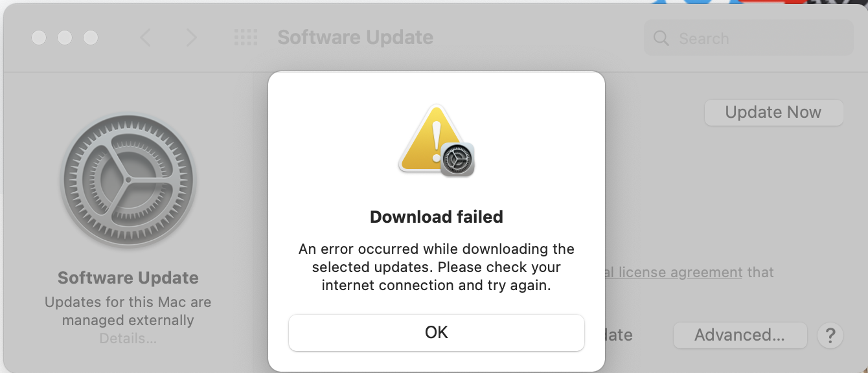The height and width of the screenshot is (373, 868).
Task: Click the Software Update label under gear
Action: [128, 278]
